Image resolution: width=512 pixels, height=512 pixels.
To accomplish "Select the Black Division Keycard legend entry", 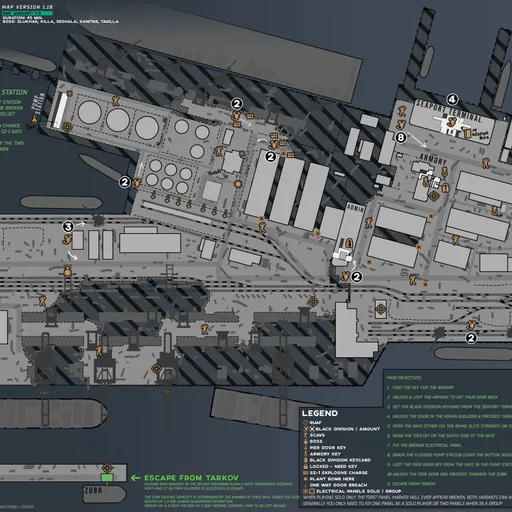I will click(x=337, y=460).
